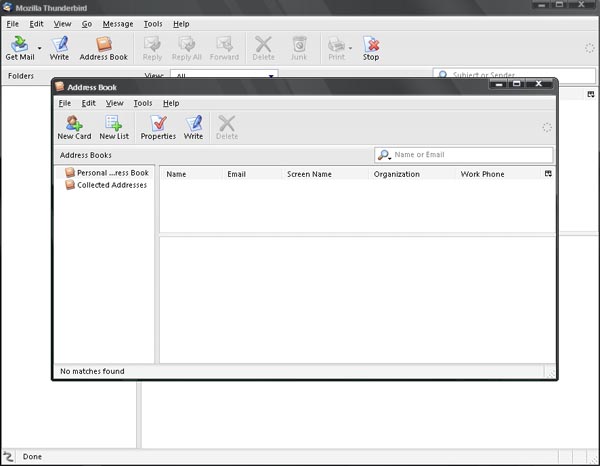Open View menu in Address Book window

(114, 103)
